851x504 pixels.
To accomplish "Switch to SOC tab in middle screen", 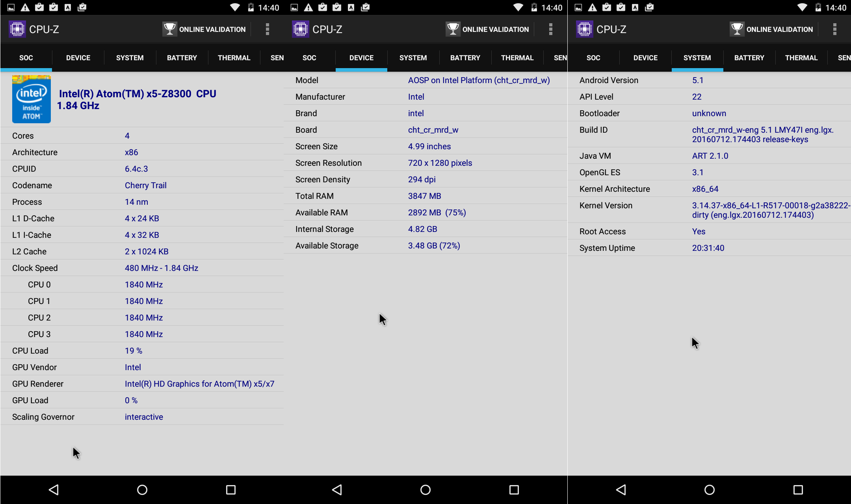I will [309, 58].
